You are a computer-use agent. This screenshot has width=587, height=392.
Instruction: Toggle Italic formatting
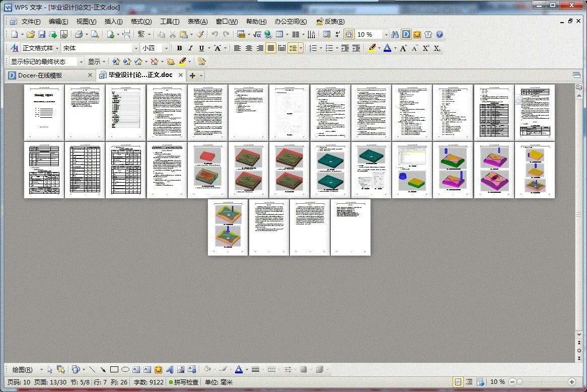pyautogui.click(x=190, y=48)
